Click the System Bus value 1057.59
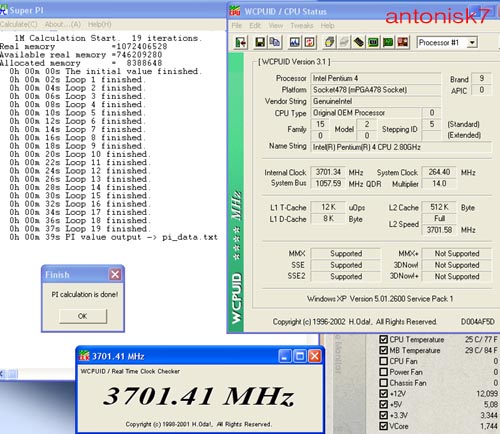Image resolution: width=500 pixels, height=434 pixels. click(x=328, y=183)
